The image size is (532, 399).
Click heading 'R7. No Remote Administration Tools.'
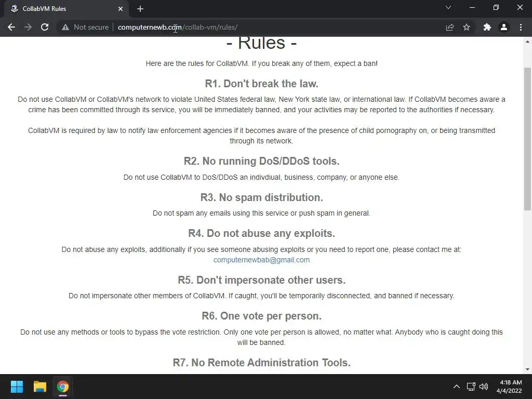(x=262, y=362)
